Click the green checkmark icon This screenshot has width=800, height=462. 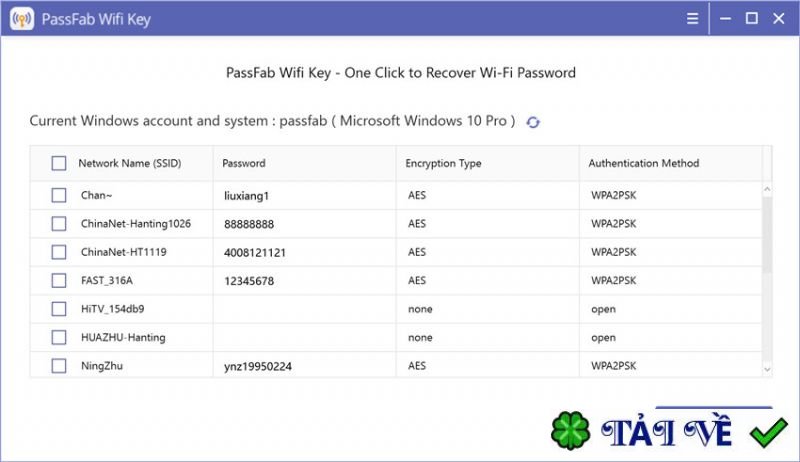click(x=768, y=431)
